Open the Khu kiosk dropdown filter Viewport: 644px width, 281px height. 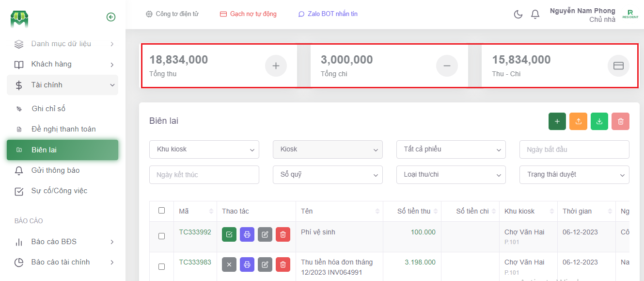(204, 149)
